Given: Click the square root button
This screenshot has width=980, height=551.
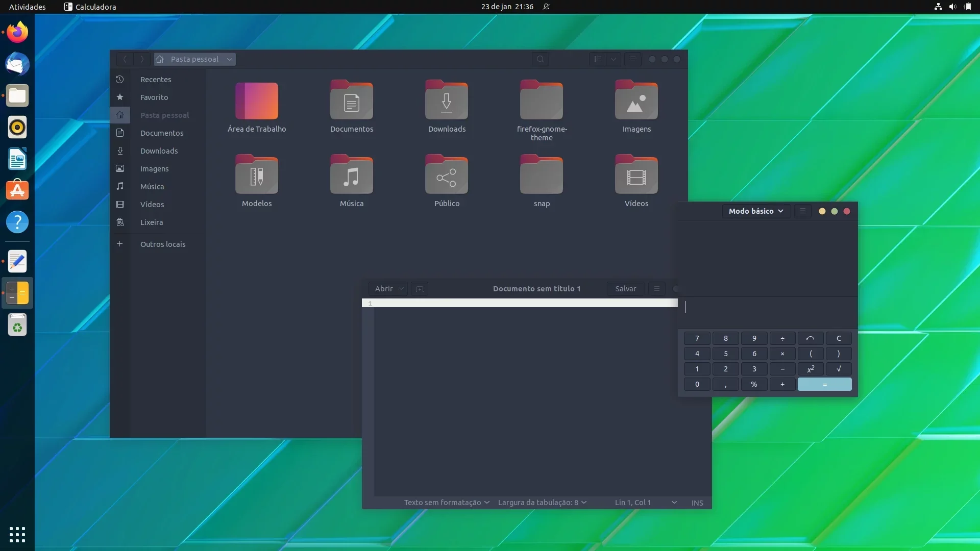Looking at the screenshot, I should (839, 369).
